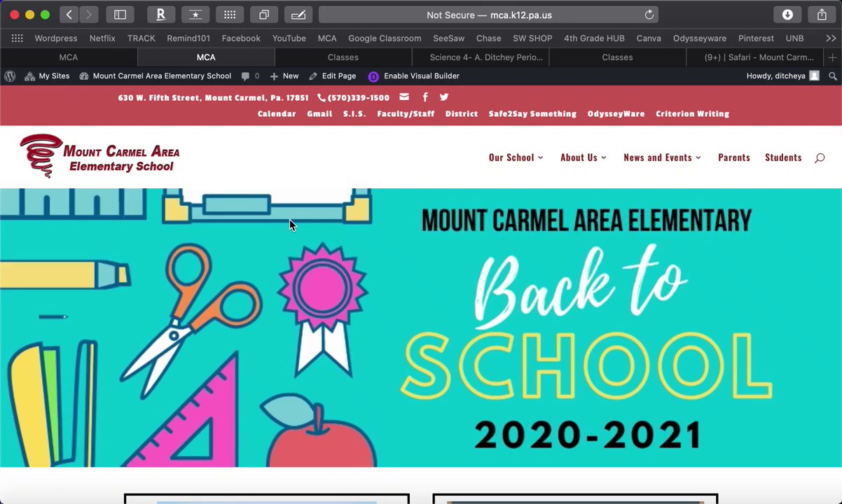This screenshot has height=504, width=842.
Task: Click the Safari address bar
Action: click(x=489, y=15)
